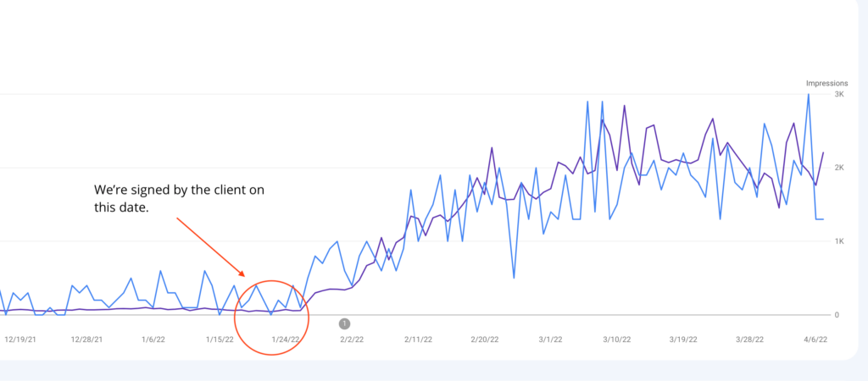Screen dimensions: 868x381
Task: Click the 0 label on the y-axis
Action: 837,315
